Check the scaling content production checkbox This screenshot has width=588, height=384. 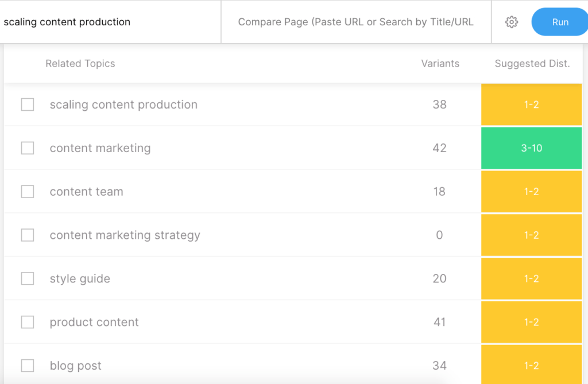pyautogui.click(x=28, y=104)
